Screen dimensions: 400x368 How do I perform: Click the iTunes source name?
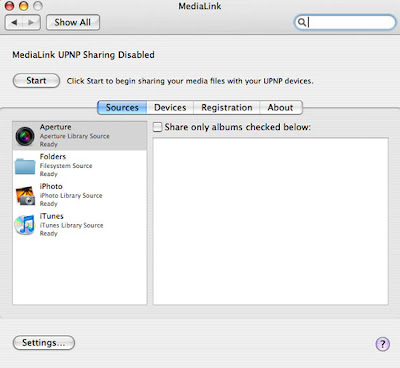click(x=51, y=216)
